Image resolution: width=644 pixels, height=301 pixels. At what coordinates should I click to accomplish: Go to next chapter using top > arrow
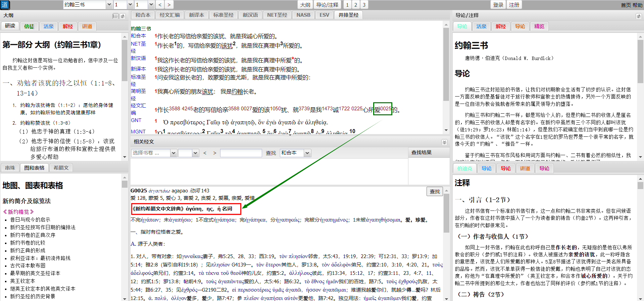click(169, 5)
